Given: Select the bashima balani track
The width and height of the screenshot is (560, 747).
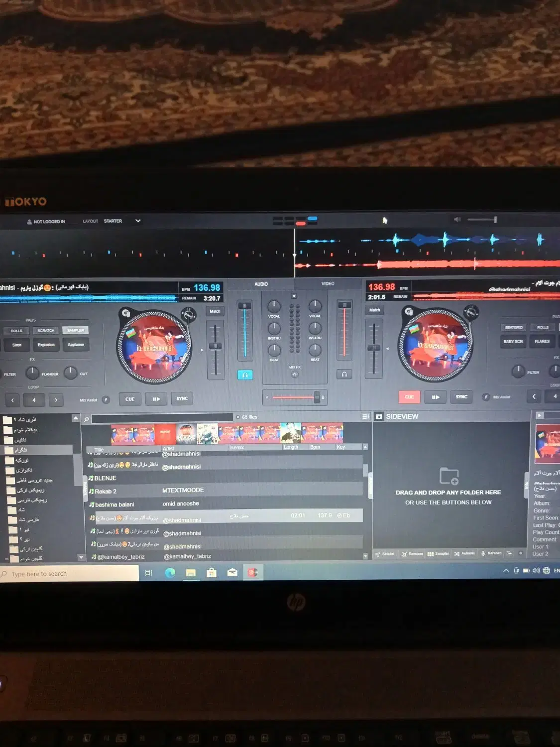Looking at the screenshot, I should click(x=225, y=504).
